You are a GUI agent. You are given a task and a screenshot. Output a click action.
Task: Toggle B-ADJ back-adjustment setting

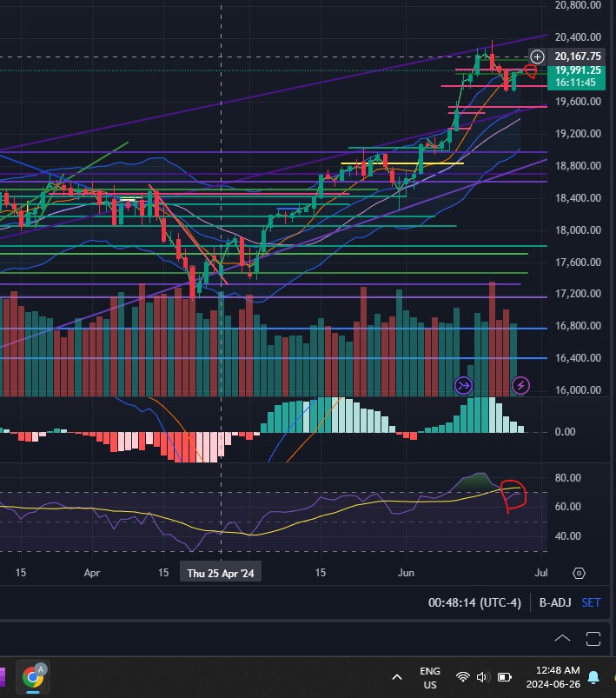point(554,602)
